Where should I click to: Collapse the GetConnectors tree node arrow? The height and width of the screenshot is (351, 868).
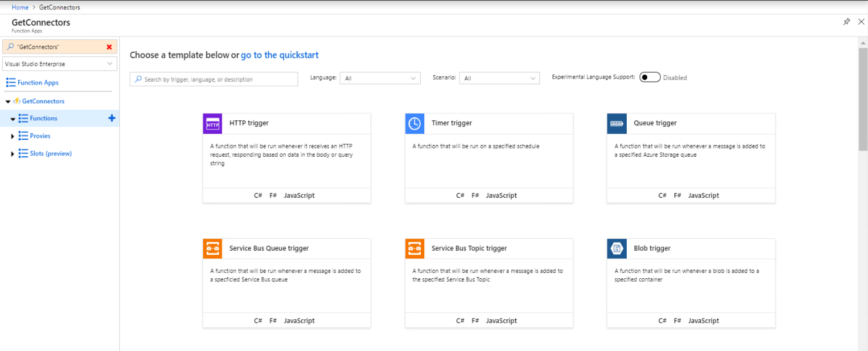click(8, 102)
